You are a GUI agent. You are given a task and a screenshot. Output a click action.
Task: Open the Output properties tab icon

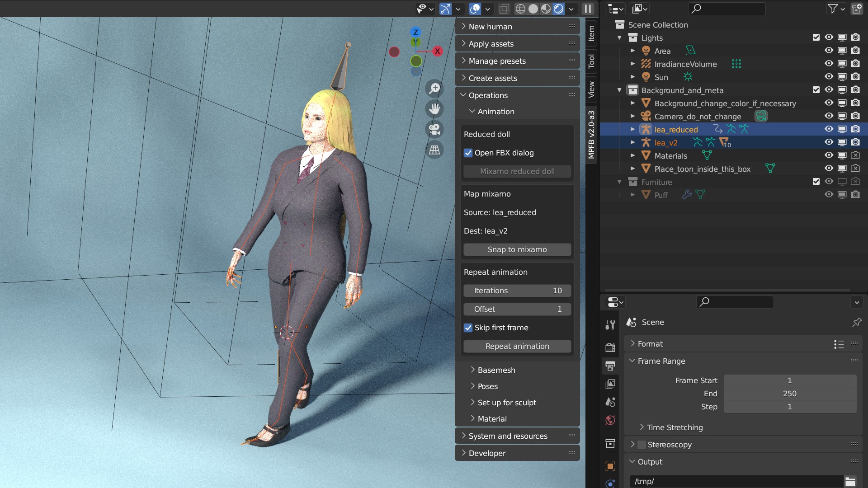pyautogui.click(x=610, y=366)
